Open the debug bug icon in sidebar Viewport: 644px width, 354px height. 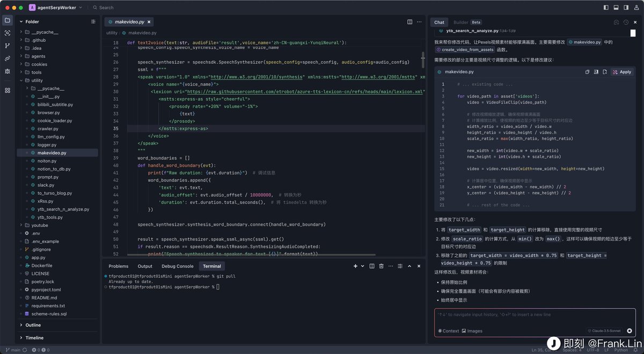coord(8,71)
